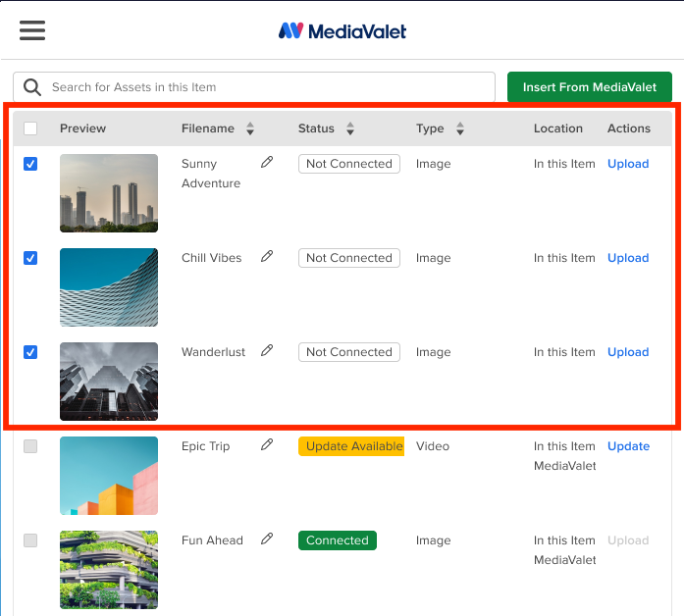Open the Sunny Adventure skyline thumbnail
The image size is (684, 616).
click(109, 193)
